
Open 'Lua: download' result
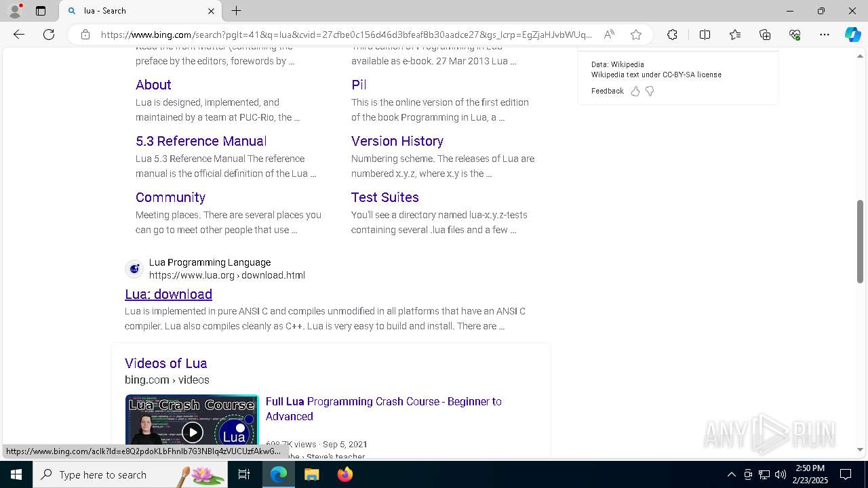pyautogui.click(x=168, y=294)
